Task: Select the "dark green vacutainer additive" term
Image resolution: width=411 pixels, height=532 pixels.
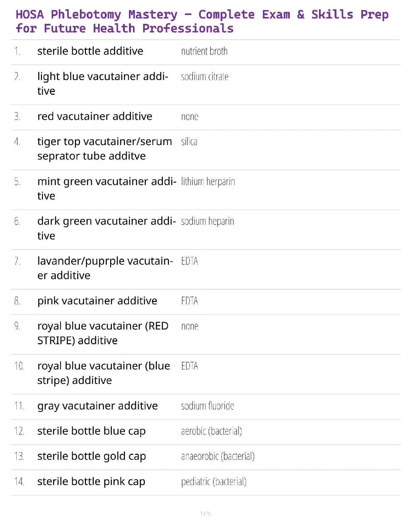Action: tap(106, 228)
